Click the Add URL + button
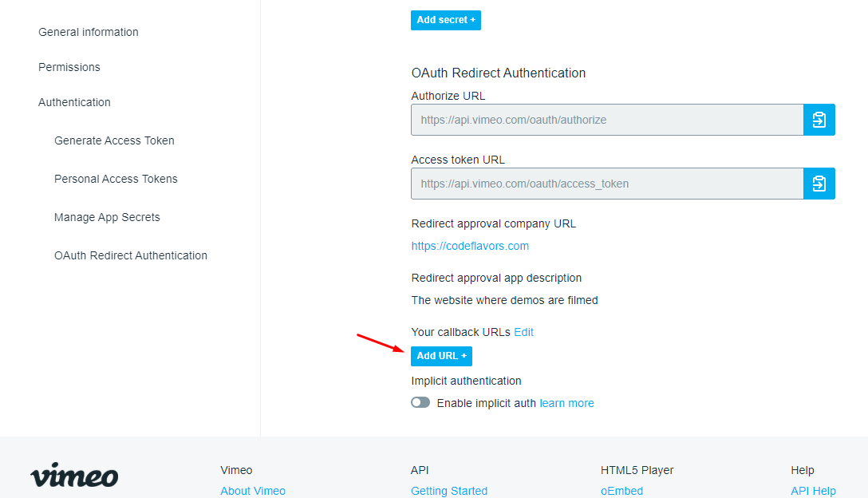 click(x=441, y=356)
